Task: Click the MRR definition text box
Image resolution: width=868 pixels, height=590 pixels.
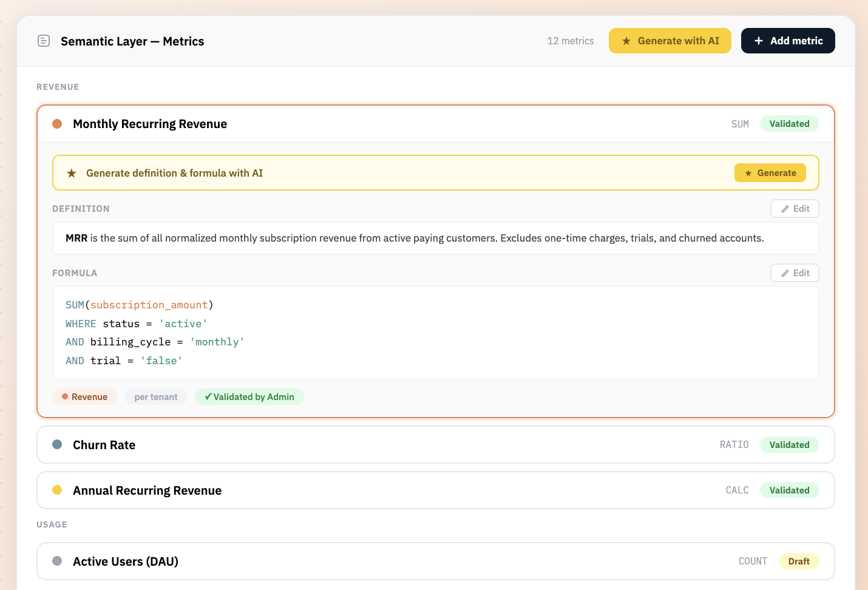Action: (436, 238)
